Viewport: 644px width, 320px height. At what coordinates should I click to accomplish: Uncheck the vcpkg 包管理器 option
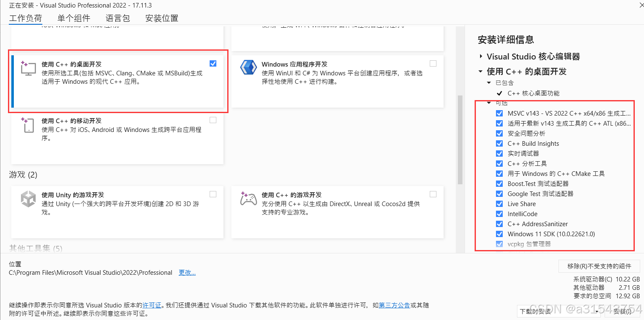click(x=499, y=244)
